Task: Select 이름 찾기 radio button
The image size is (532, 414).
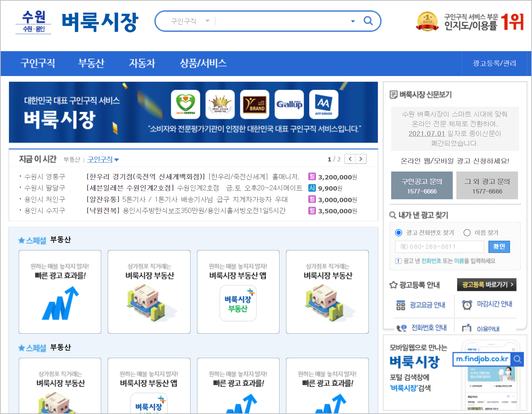Action: click(467, 233)
